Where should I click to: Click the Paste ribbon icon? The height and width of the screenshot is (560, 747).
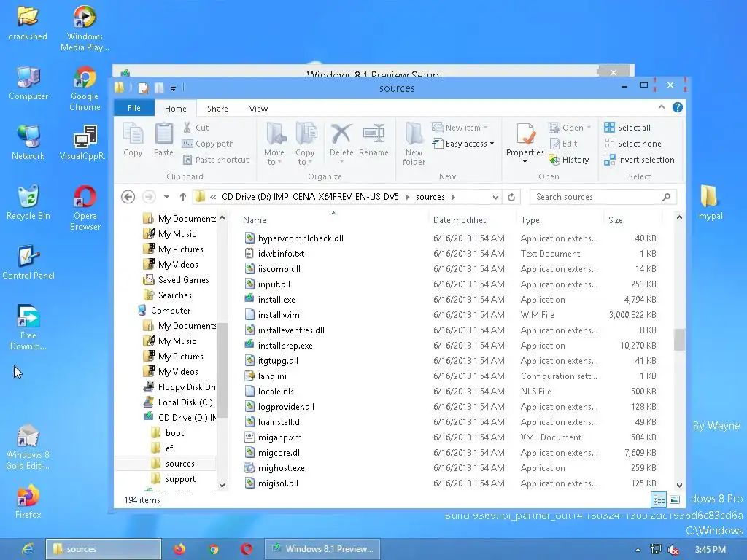click(x=163, y=139)
